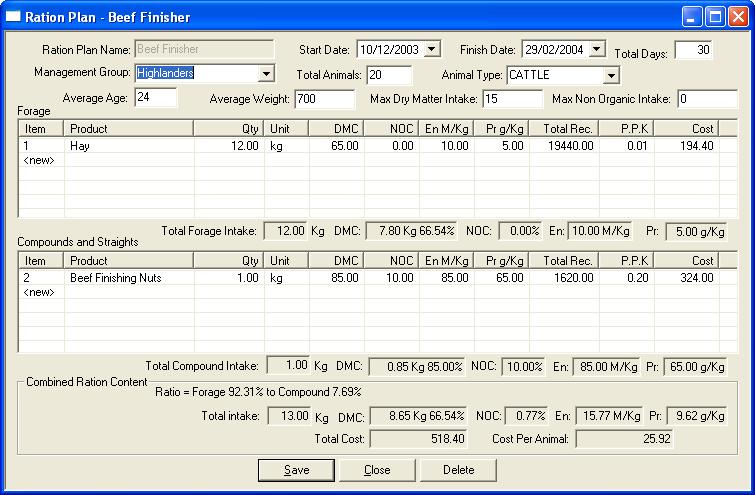Select Highlanders in Management Group box
The width and height of the screenshot is (755, 495).
165,73
